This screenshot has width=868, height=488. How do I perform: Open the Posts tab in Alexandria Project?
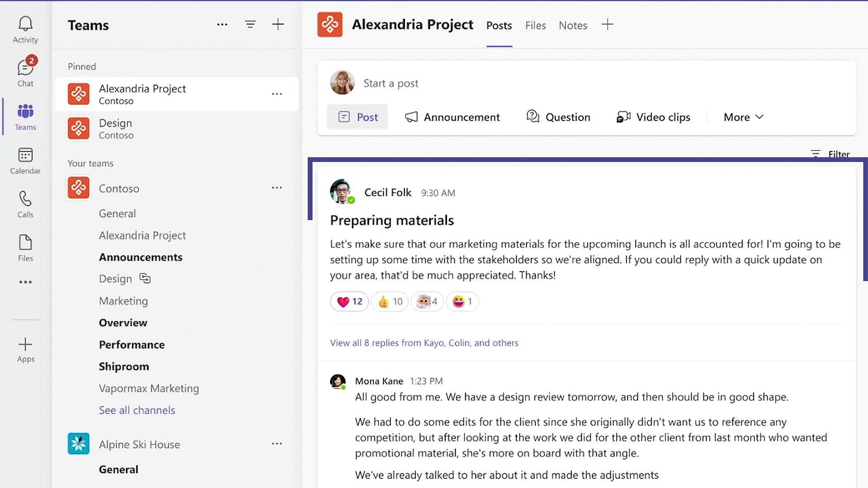coord(499,25)
